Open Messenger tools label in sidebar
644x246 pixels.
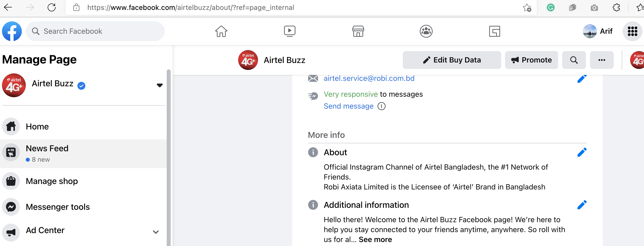58,207
